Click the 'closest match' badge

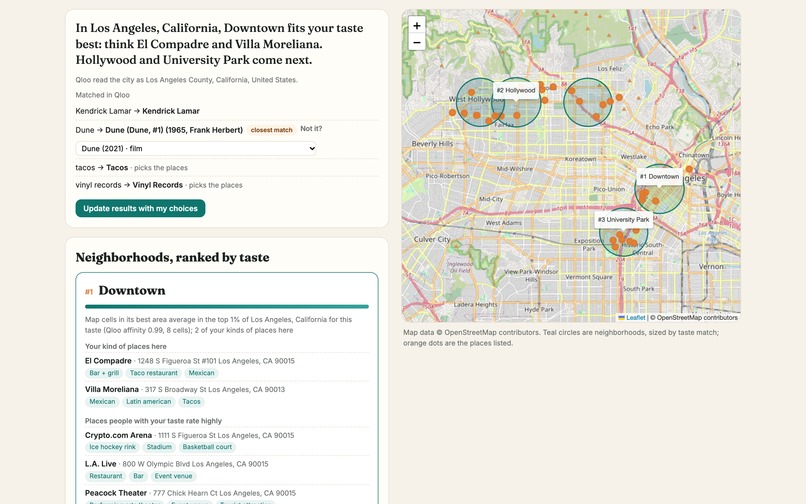coord(271,130)
